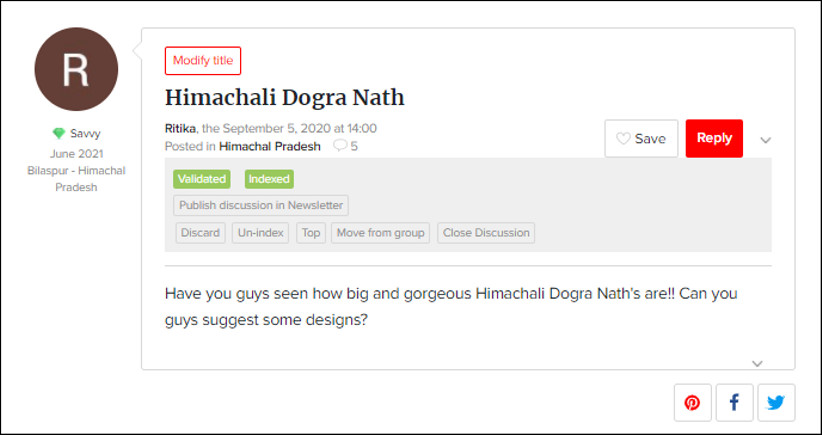The height and width of the screenshot is (435, 822).
Task: Click Ritika's round R avatar
Action: pyautogui.click(x=76, y=69)
